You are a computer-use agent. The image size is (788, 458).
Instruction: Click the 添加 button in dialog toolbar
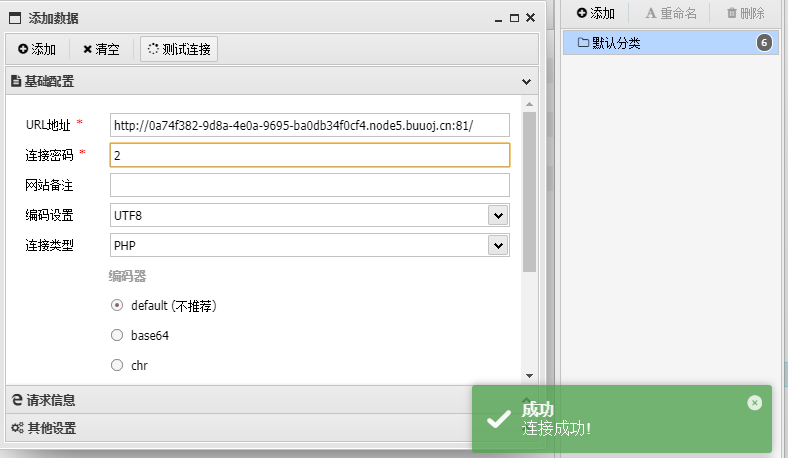click(37, 49)
